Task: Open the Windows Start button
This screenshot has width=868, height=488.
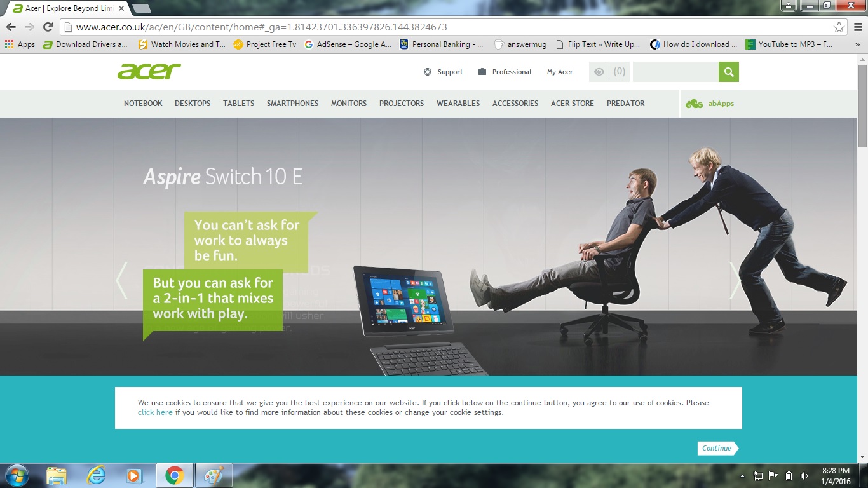Action: tap(17, 475)
